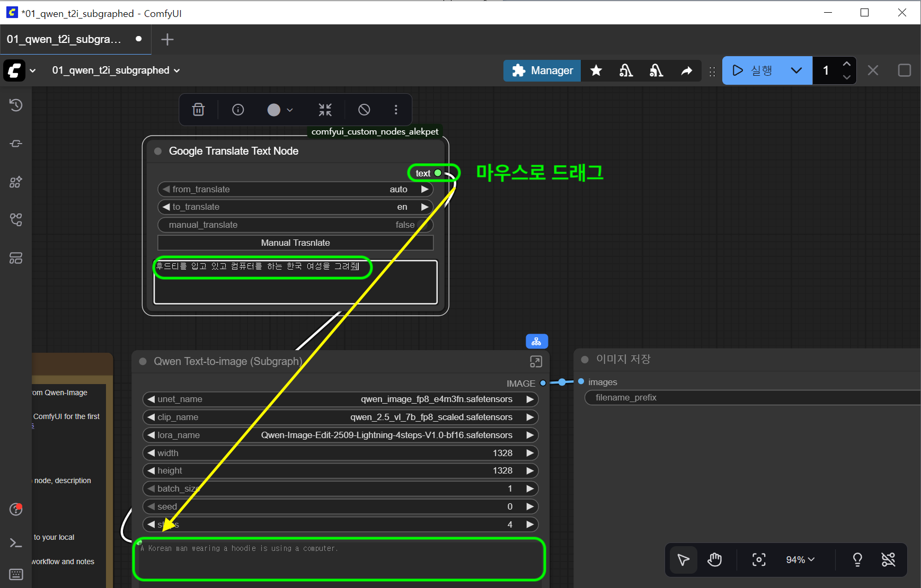Image resolution: width=921 pixels, height=588 pixels.
Task: Click the IMAGE output slot of Qwen node
Action: click(543, 383)
